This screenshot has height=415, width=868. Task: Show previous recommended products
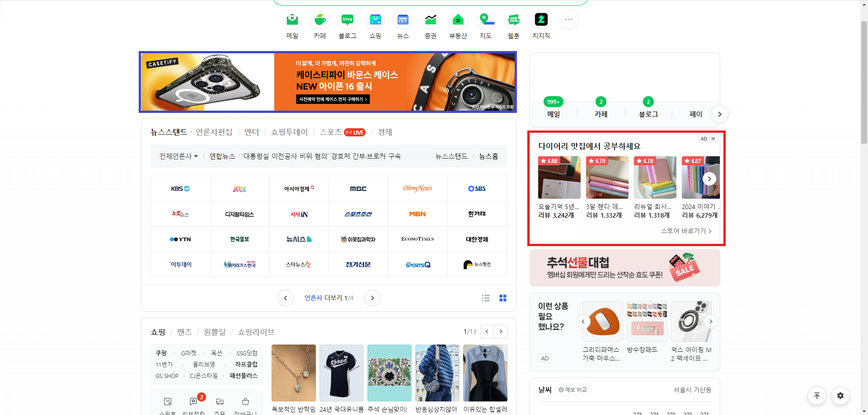pyautogui.click(x=583, y=322)
